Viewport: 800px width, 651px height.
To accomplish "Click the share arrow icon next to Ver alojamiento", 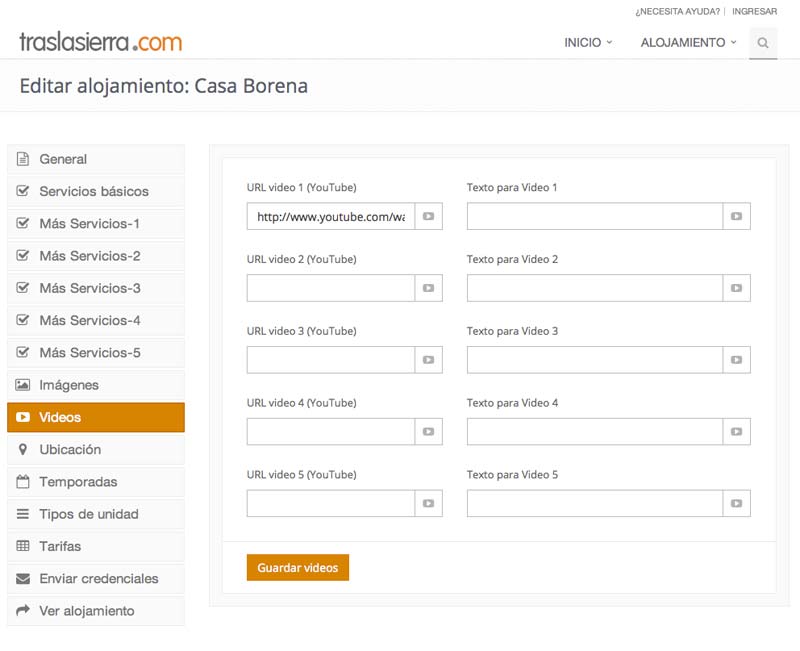I will coord(22,610).
